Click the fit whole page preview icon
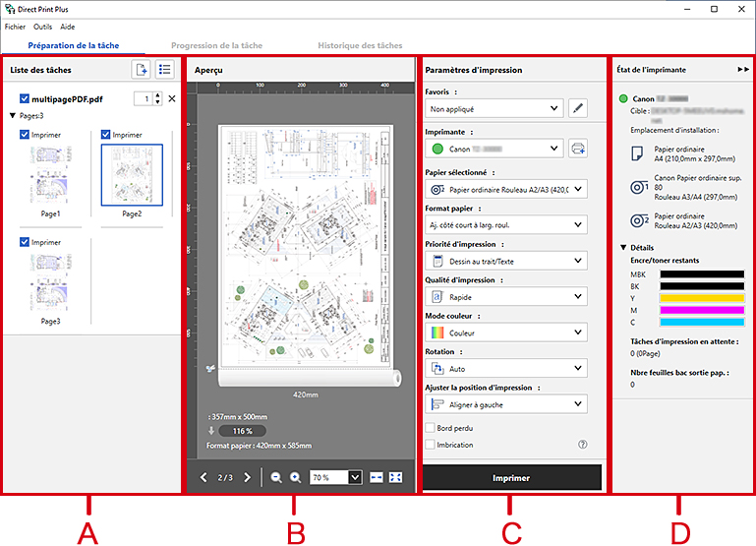 pyautogui.click(x=396, y=477)
